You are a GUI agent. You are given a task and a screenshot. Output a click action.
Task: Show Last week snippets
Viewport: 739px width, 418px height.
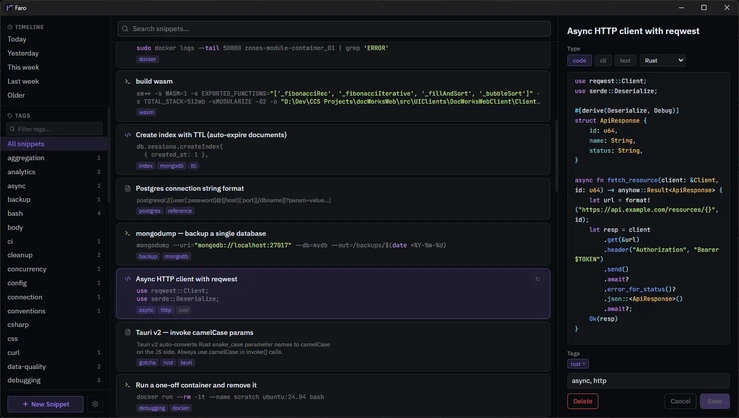[x=23, y=82]
